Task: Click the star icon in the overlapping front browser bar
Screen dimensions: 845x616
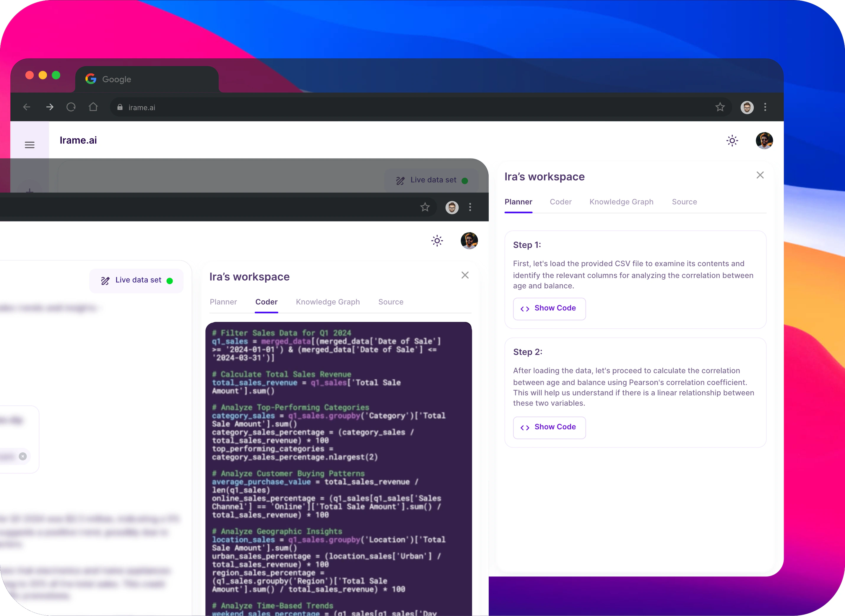Action: [425, 207]
